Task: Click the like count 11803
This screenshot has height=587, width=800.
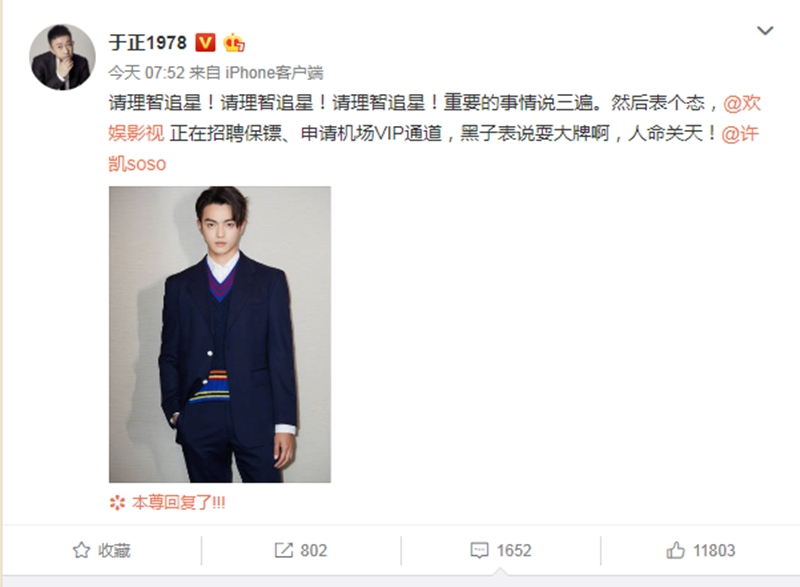Action: [714, 550]
